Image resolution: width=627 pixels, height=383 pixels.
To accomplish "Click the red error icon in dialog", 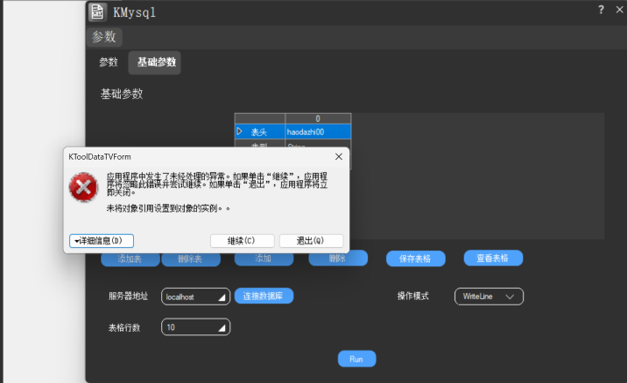I will (x=83, y=187).
